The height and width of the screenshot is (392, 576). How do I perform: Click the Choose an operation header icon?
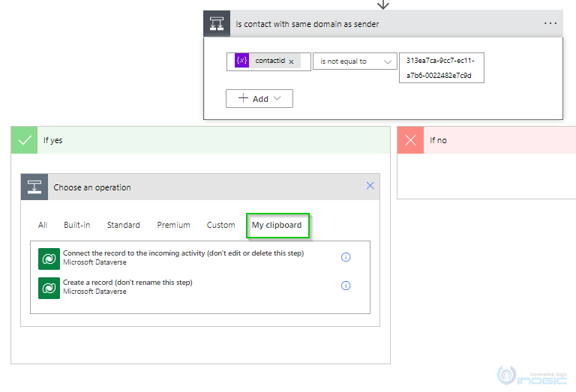click(x=34, y=187)
